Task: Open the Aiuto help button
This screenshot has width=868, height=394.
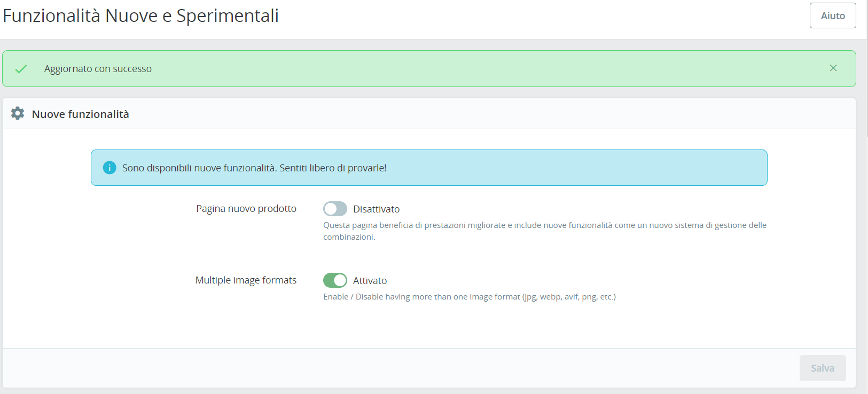Action: pyautogui.click(x=832, y=15)
